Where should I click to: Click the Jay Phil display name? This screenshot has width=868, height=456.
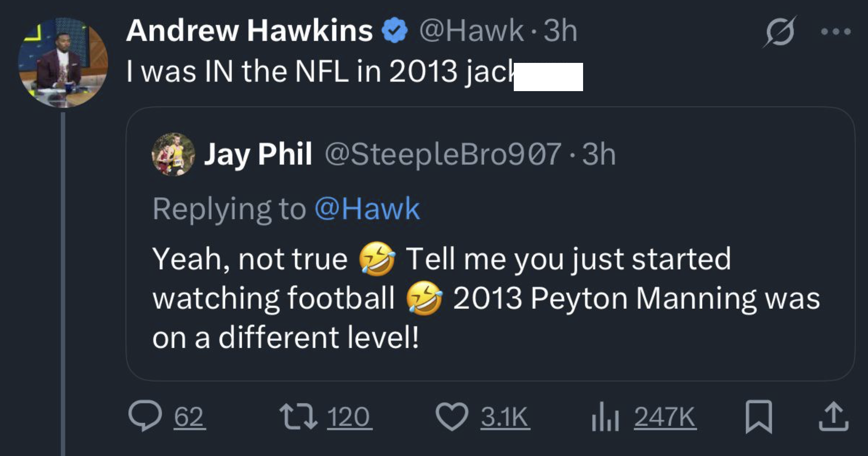pos(258,154)
